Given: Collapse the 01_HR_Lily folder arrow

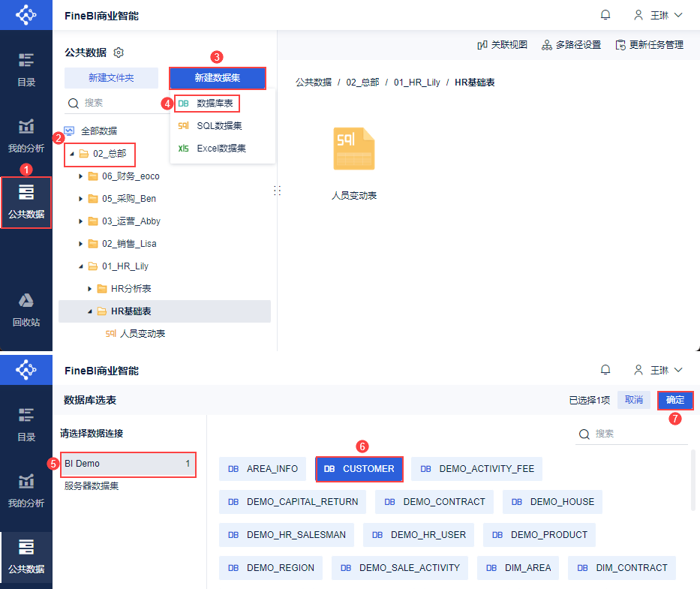Looking at the screenshot, I should tap(81, 266).
